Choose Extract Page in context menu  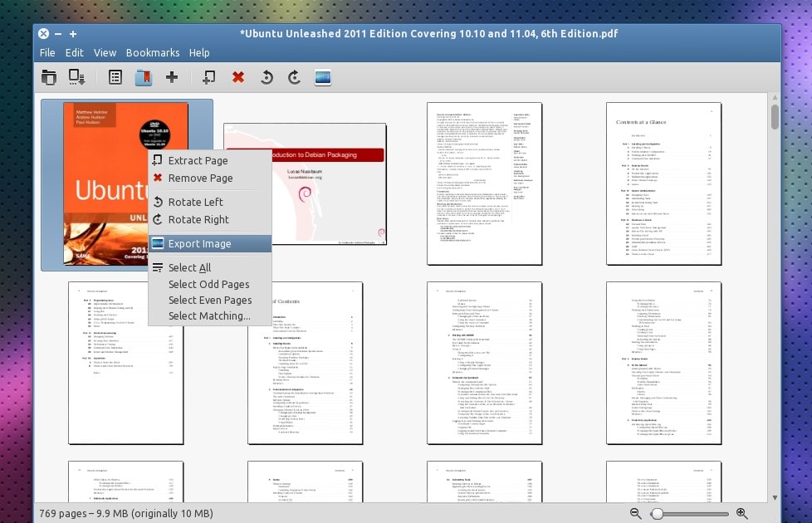[210, 160]
